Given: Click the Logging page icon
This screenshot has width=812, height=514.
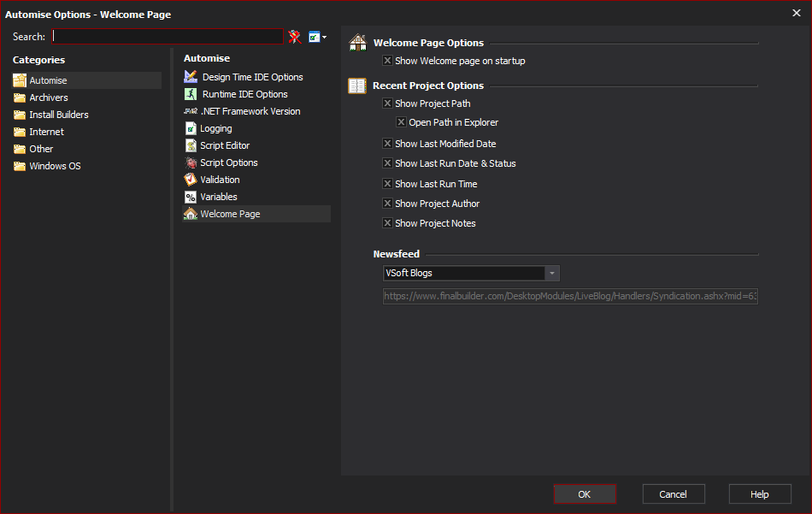Looking at the screenshot, I should tap(191, 128).
